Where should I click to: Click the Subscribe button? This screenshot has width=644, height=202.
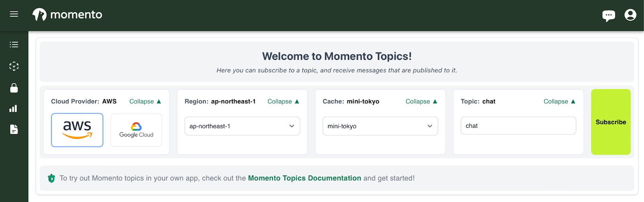(611, 122)
